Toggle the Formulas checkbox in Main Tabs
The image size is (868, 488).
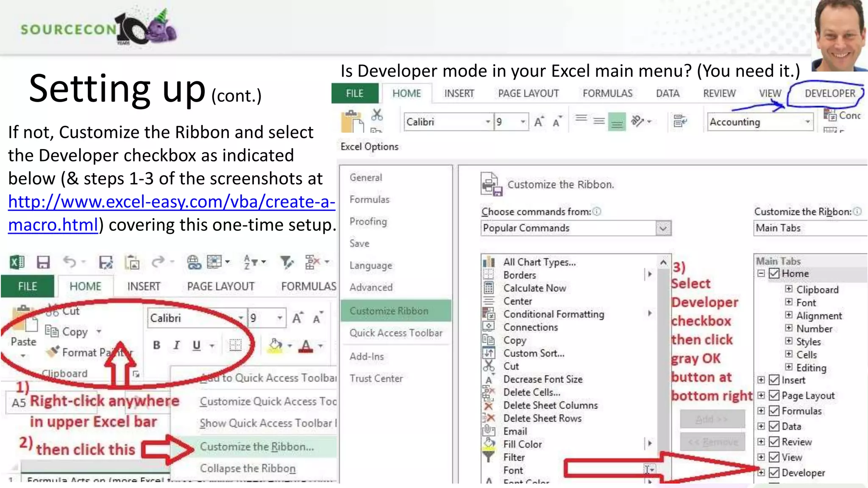point(774,410)
